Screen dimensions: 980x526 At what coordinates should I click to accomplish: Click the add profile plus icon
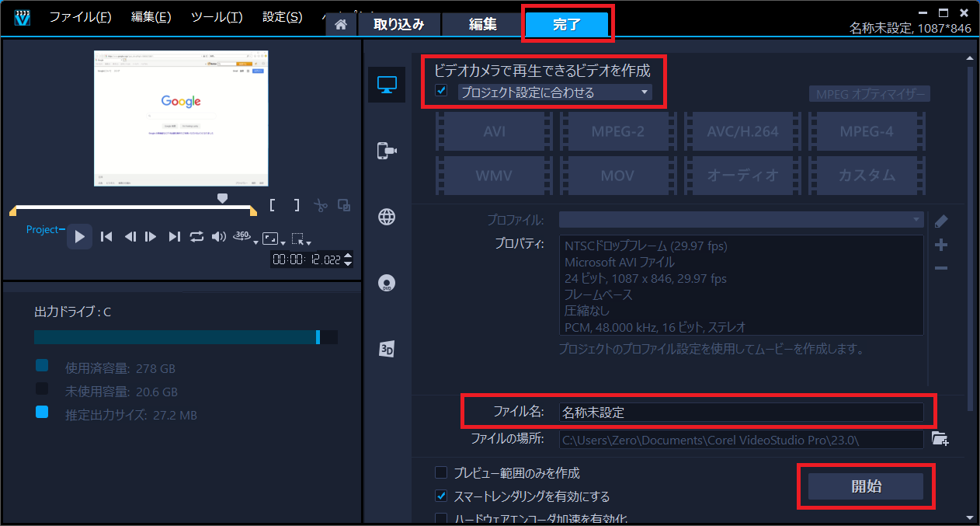point(941,245)
